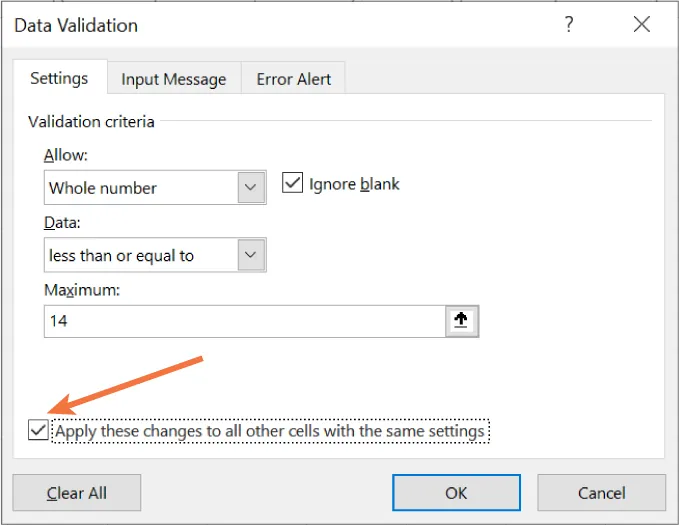Expand the Data dropdown arrow
Image resolution: width=679 pixels, height=525 pixels.
tap(252, 255)
